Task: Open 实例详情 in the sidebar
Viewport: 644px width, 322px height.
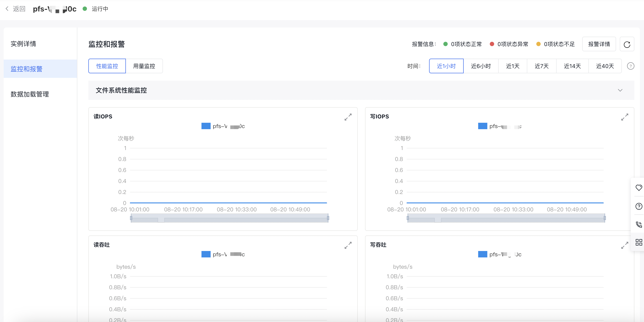Action: click(x=40, y=44)
